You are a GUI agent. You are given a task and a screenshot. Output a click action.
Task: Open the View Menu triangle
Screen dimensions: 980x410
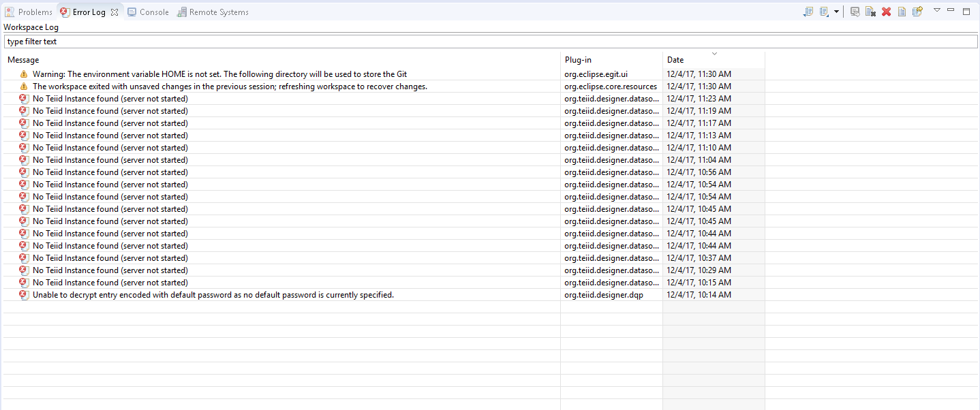pyautogui.click(x=937, y=10)
